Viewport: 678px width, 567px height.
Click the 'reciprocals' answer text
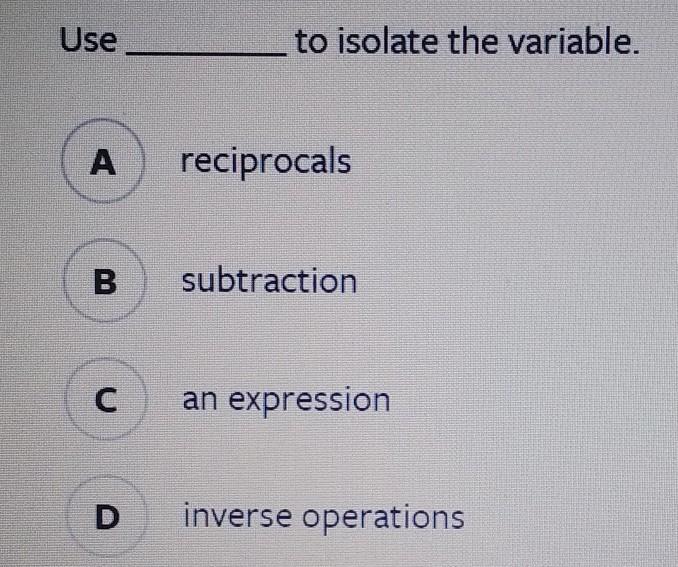[266, 161]
